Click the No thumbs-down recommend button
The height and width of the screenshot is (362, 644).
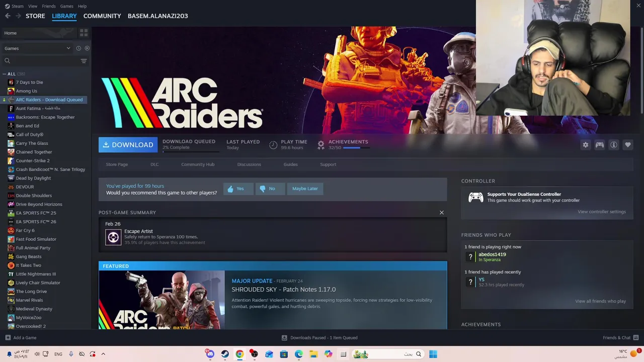[270, 189]
